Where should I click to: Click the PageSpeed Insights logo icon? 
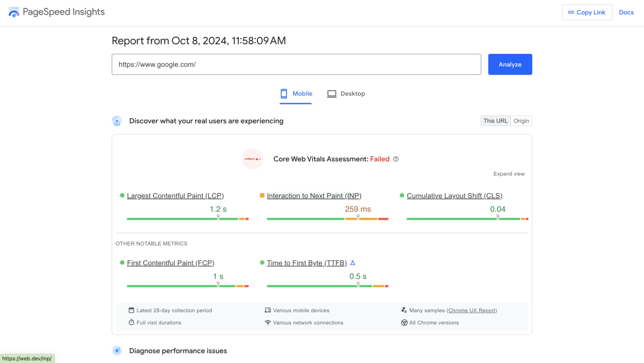click(x=14, y=12)
